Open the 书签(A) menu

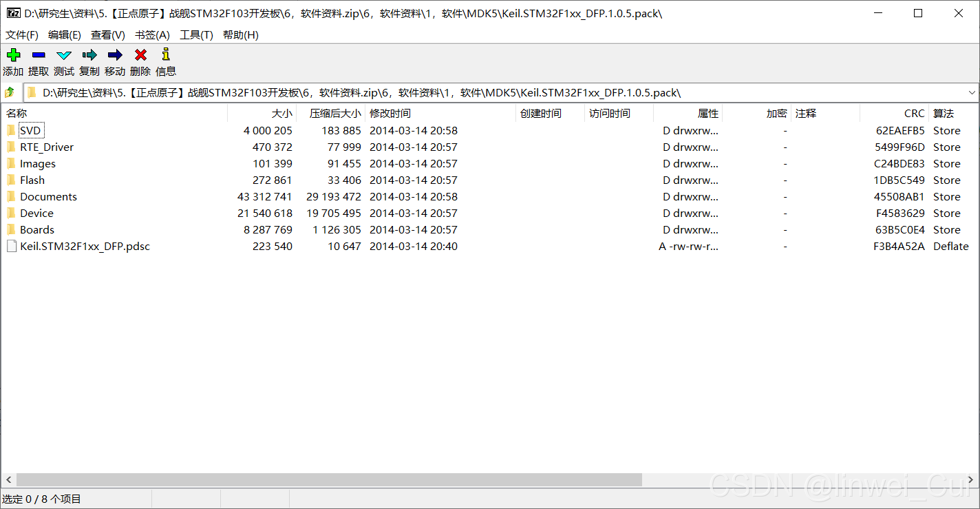click(152, 35)
